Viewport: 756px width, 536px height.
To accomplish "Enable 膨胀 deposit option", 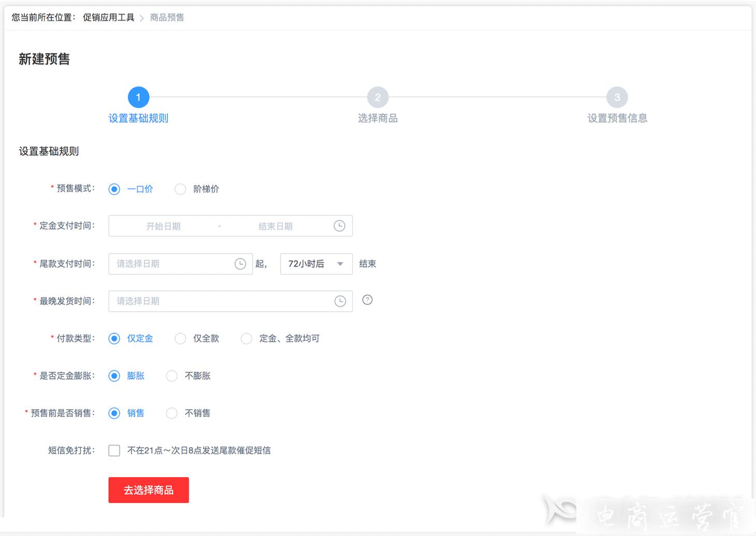I will point(114,376).
